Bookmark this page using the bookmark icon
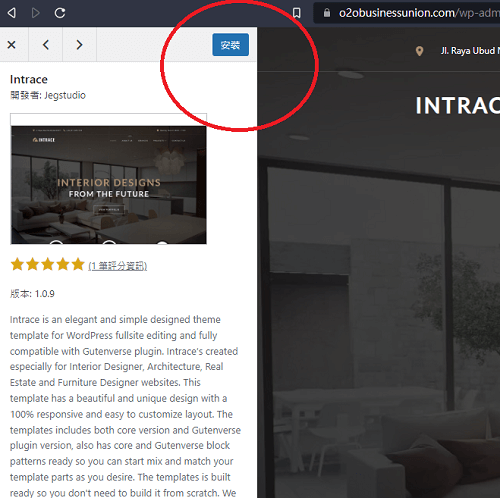Image resolution: width=500 pixels, height=498 pixels. point(296,13)
